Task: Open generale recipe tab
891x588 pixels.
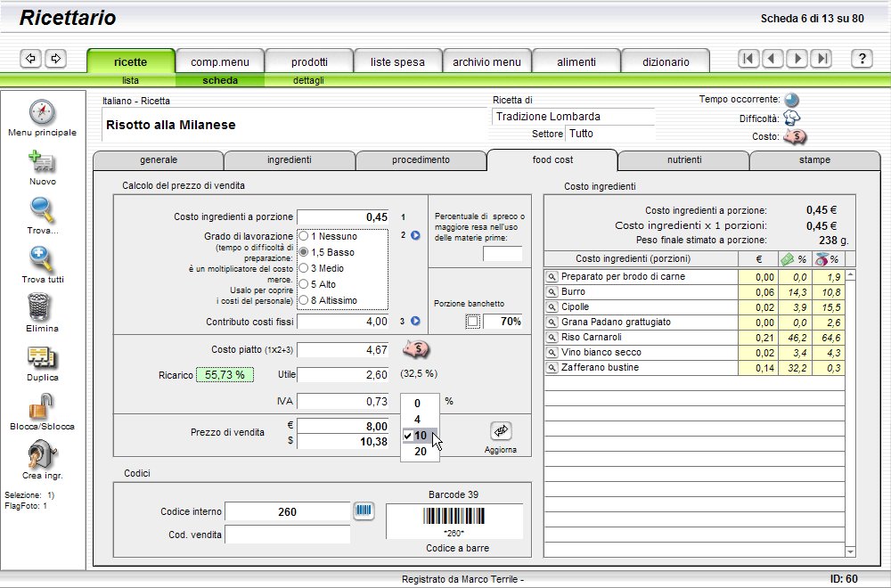Action: click(159, 160)
